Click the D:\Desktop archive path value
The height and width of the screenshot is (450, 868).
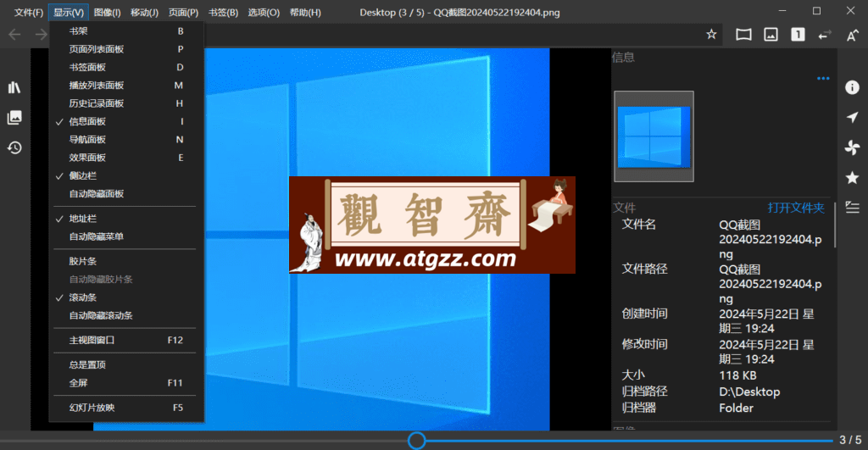pos(749,392)
